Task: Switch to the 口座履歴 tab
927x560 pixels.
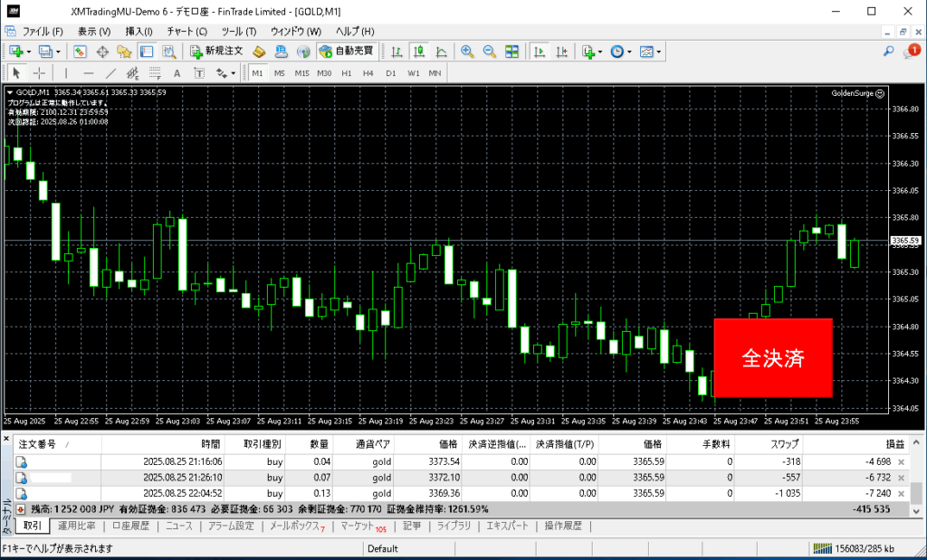Action: point(131,526)
